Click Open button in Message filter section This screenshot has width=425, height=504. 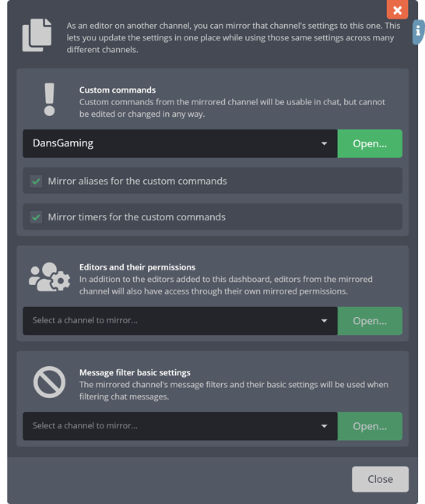tap(370, 426)
